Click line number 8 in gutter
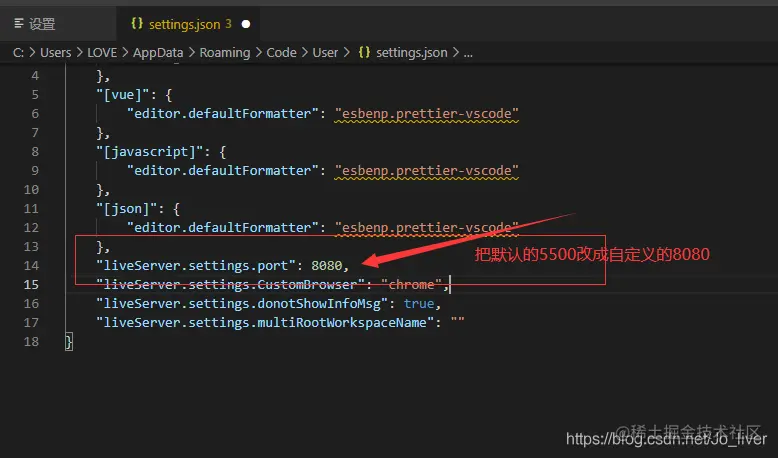This screenshot has height=458, width=778. pos(35,152)
